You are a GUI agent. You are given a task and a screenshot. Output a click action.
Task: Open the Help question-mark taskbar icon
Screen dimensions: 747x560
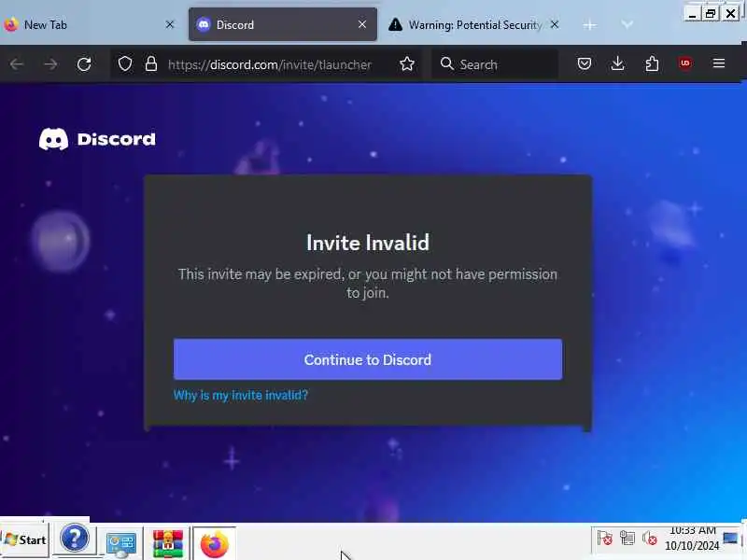[x=75, y=539]
